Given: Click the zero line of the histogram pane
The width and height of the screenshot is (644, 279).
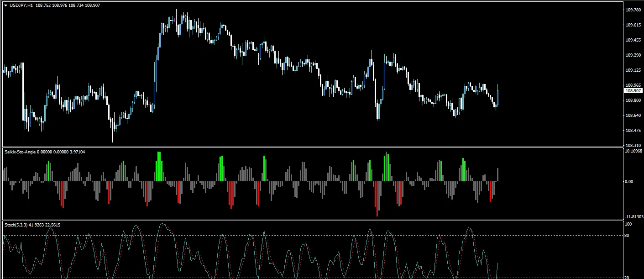Looking at the screenshot, I should click(319, 181).
